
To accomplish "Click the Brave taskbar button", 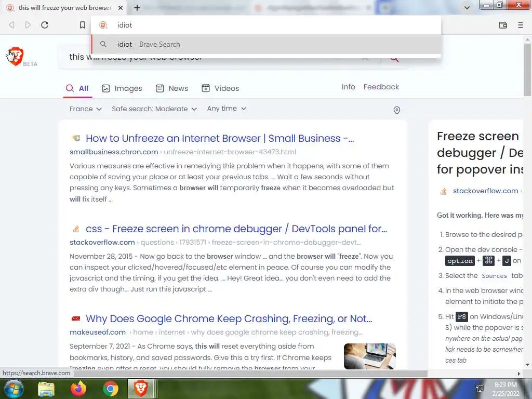I will click(141, 389).
